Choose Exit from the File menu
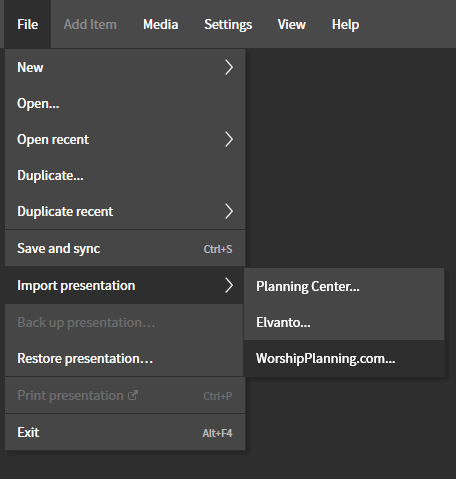This screenshot has height=479, width=456. click(125, 432)
